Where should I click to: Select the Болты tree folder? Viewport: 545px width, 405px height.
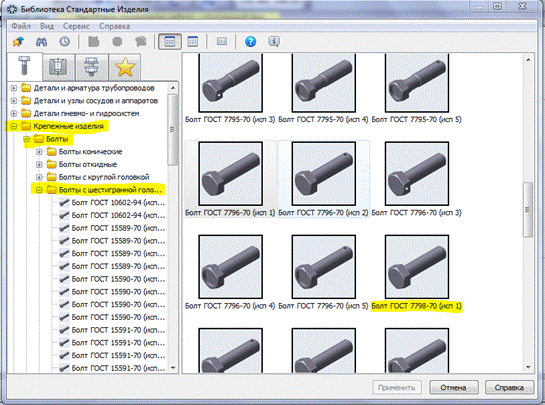click(57, 139)
